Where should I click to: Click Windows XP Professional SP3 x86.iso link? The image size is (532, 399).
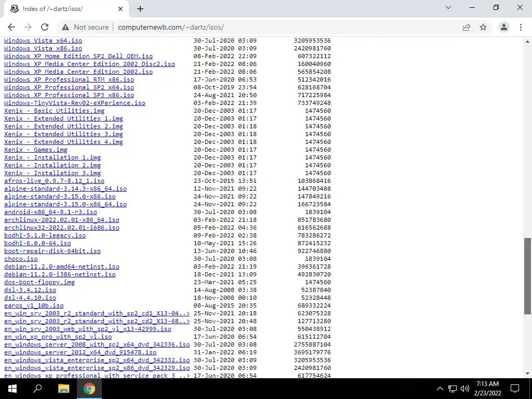pos(69,95)
